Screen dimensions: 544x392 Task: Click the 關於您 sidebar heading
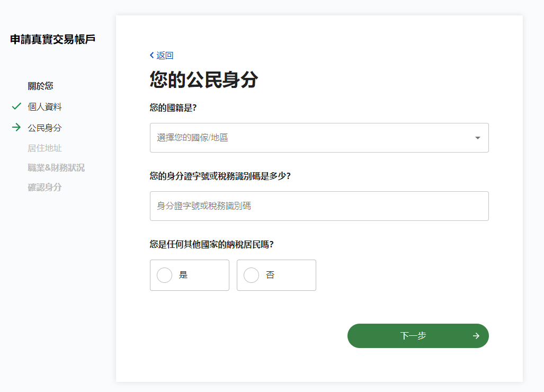[41, 86]
